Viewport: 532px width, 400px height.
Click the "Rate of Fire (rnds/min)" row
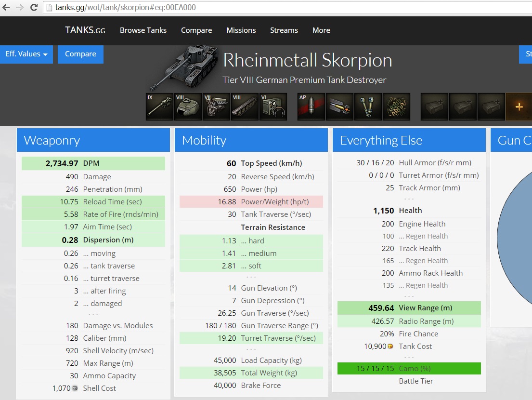coord(93,214)
